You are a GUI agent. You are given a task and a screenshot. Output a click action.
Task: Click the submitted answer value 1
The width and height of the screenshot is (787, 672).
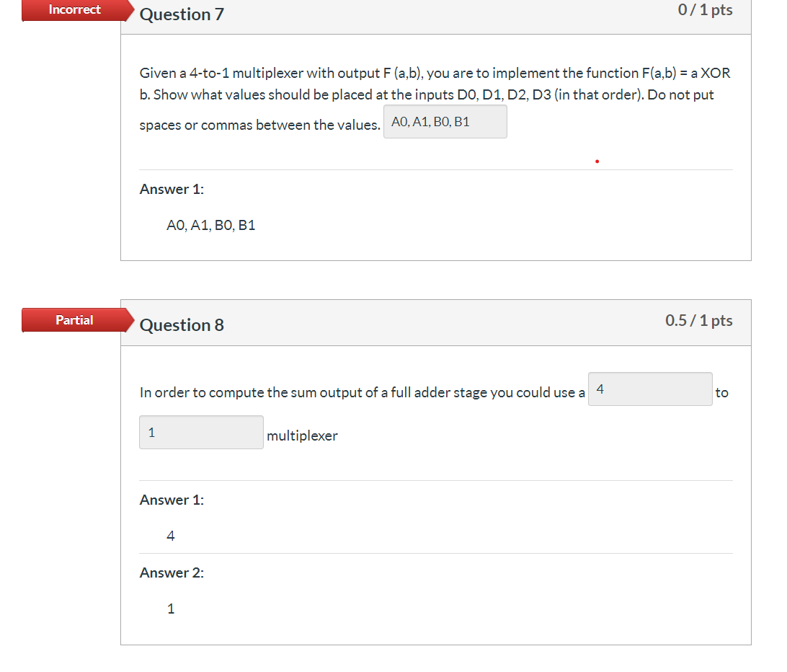click(x=171, y=609)
